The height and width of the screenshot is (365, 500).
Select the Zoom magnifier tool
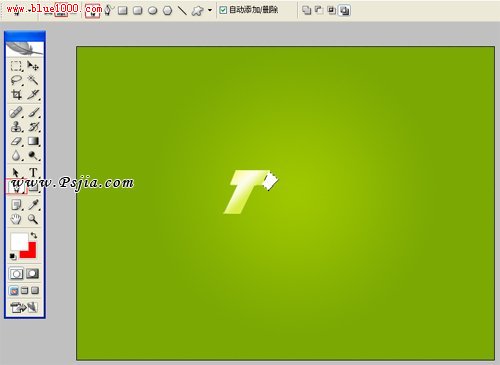tap(33, 219)
